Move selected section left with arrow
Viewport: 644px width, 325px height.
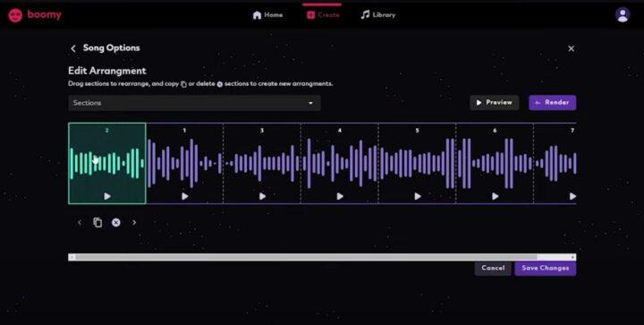(80, 223)
